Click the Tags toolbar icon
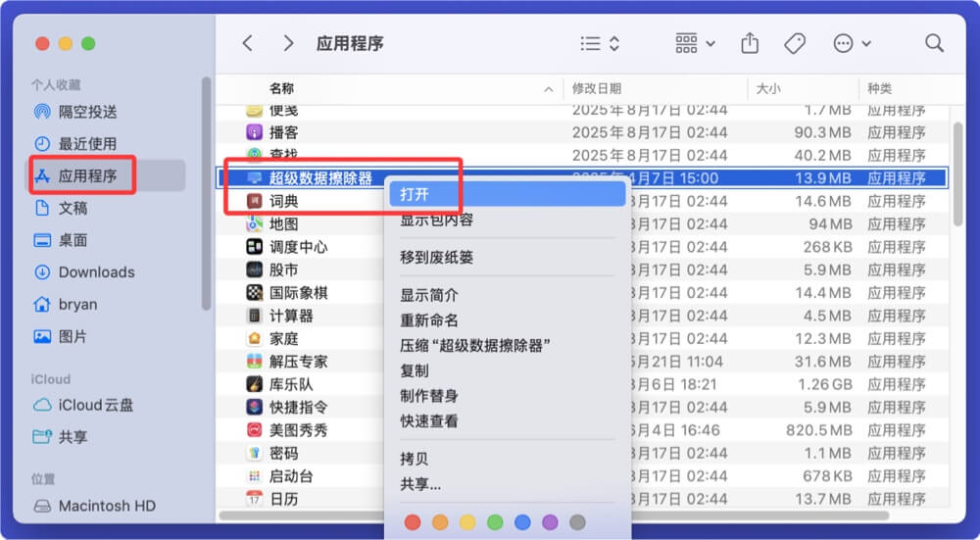This screenshot has width=980, height=540. point(795,43)
